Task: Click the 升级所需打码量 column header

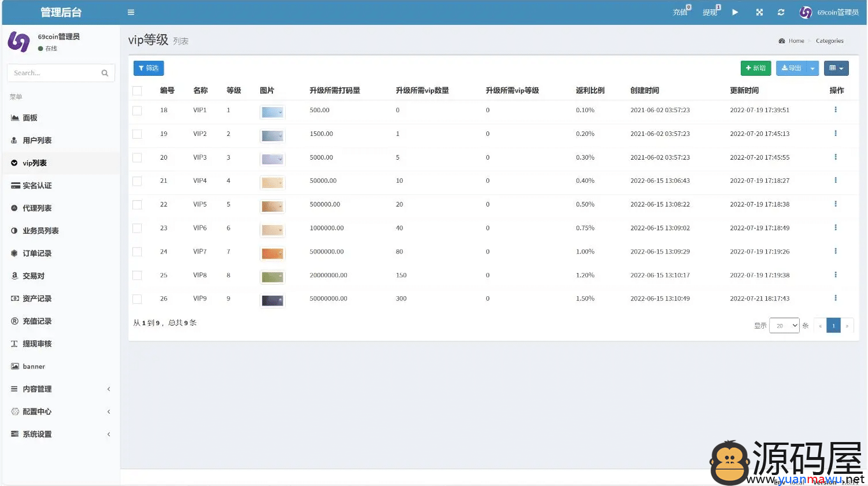Action: [x=335, y=90]
